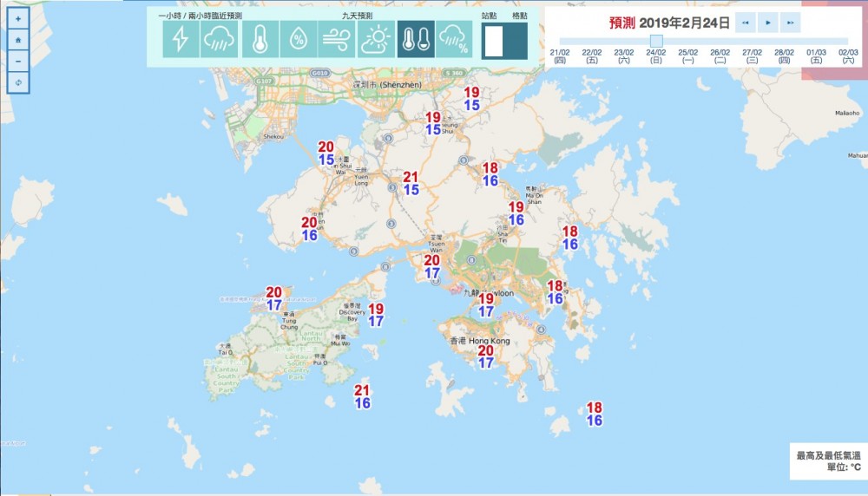This screenshot has height=496, width=868.
Task: Click the G010 road shield
Action: 320,73
